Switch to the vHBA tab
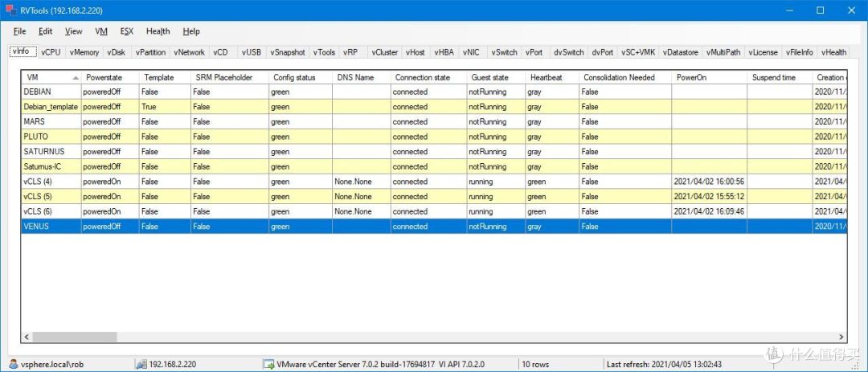This screenshot has height=372, width=868. (444, 52)
